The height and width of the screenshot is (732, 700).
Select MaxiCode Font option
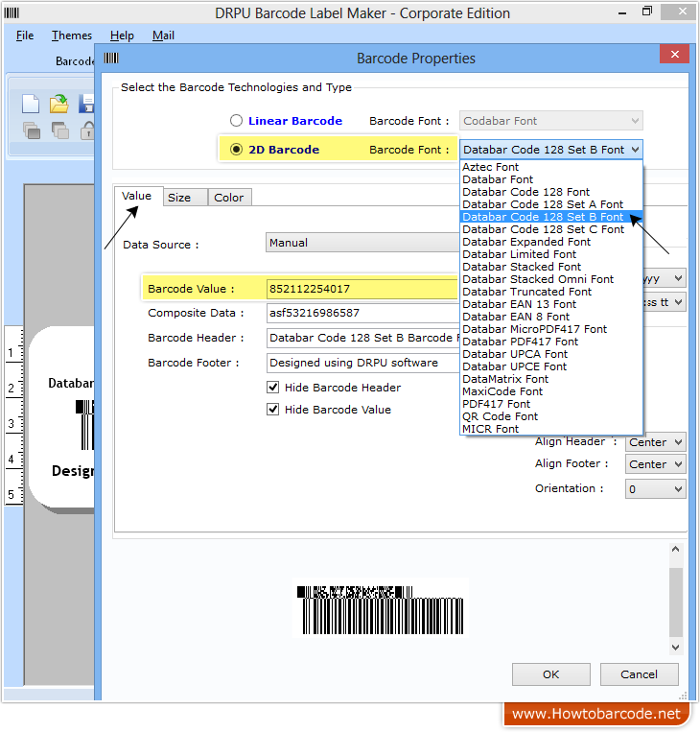[550, 391]
